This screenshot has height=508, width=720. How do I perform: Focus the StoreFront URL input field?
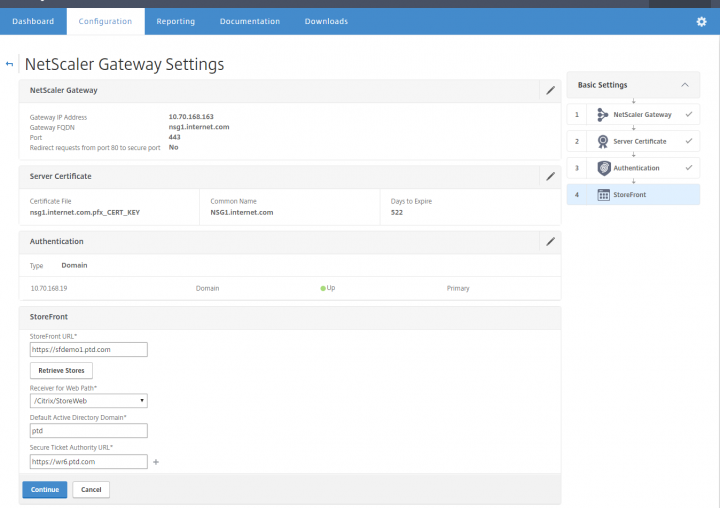tap(89, 350)
